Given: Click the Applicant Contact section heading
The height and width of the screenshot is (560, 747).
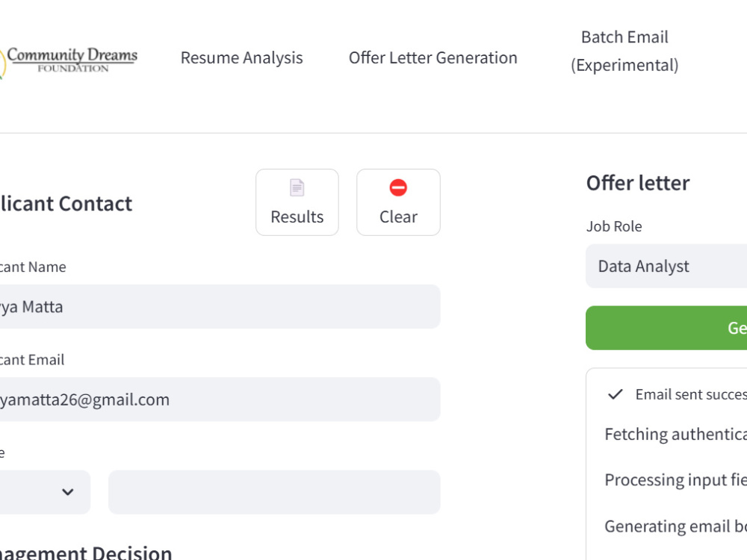Looking at the screenshot, I should pyautogui.click(x=66, y=204).
